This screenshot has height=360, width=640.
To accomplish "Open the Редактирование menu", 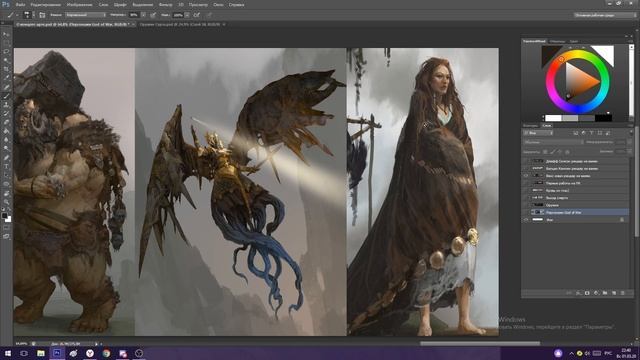I will [x=46, y=5].
